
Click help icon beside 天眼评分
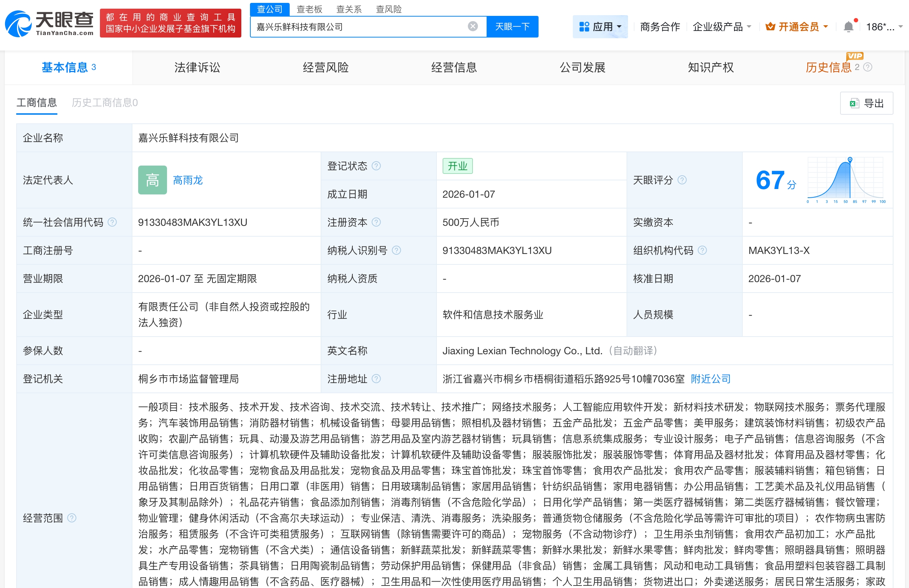tap(682, 180)
